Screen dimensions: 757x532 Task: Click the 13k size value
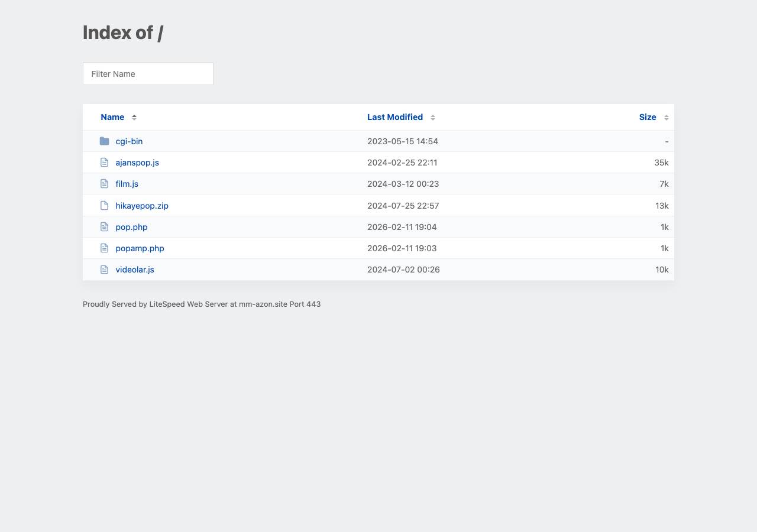662,206
